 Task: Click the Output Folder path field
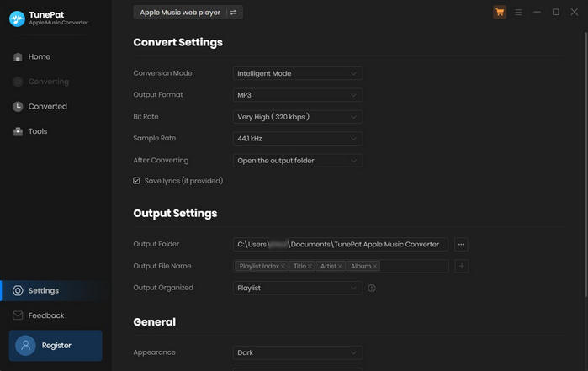(x=341, y=245)
